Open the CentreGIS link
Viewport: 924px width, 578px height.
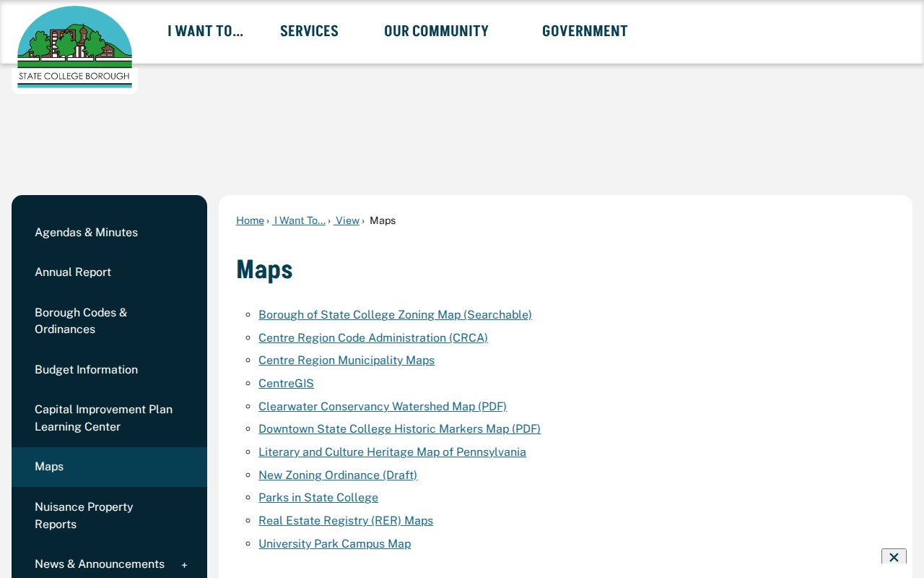pyautogui.click(x=286, y=384)
